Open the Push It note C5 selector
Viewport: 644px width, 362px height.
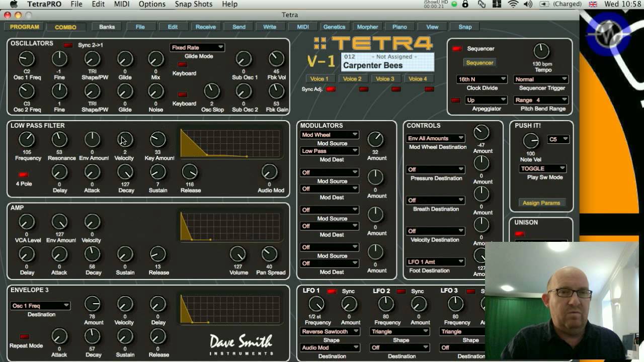(558, 139)
